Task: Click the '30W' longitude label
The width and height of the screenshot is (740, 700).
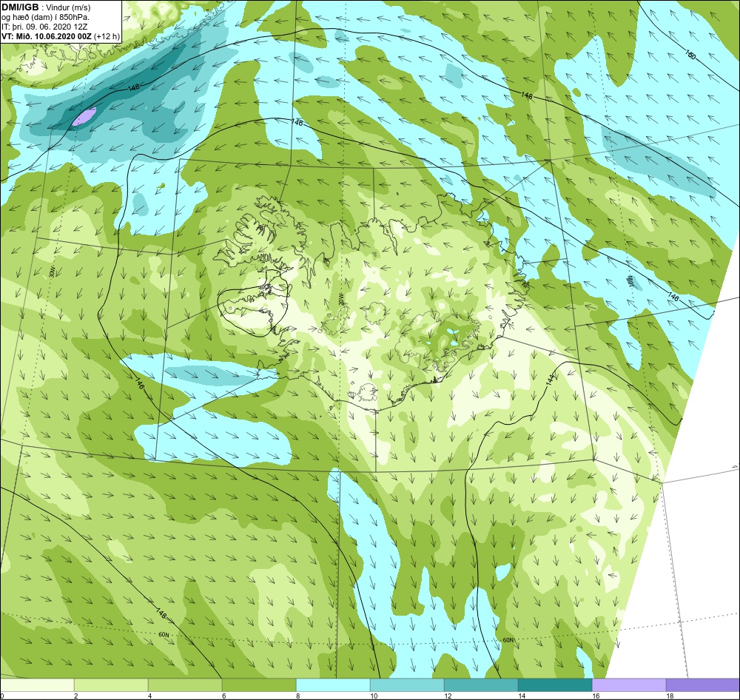Action: point(52,271)
